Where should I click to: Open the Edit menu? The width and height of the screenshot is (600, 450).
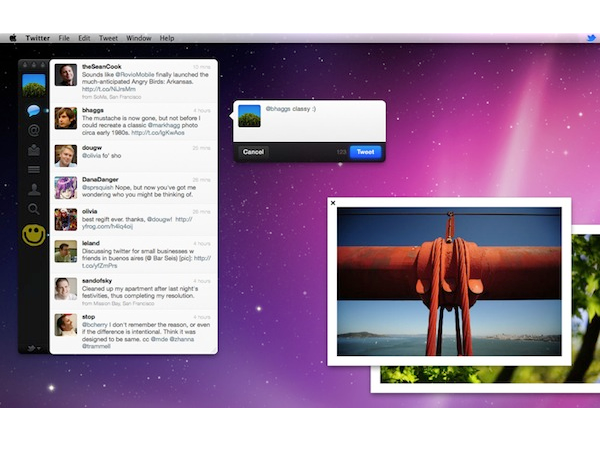coord(84,38)
